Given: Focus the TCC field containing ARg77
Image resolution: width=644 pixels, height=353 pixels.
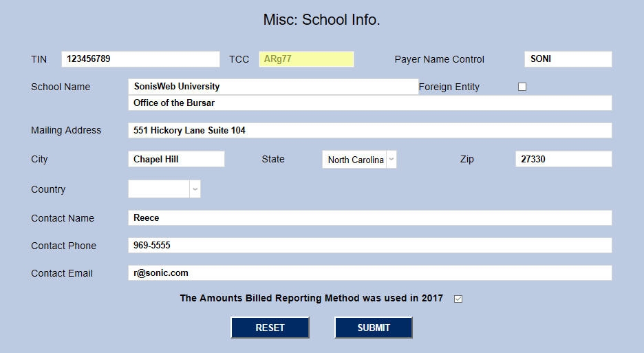Looking at the screenshot, I should [306, 59].
